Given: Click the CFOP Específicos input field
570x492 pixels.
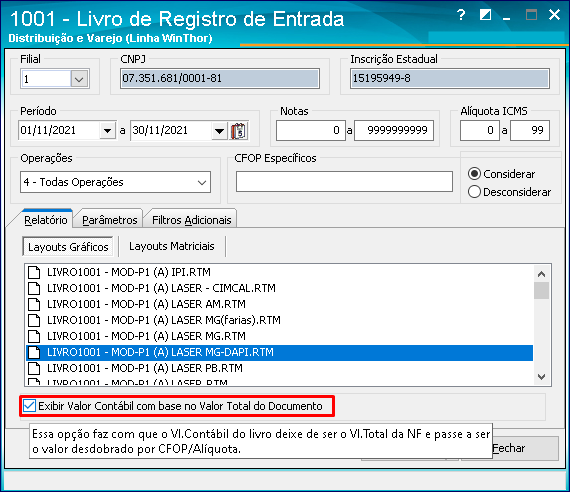Looking at the screenshot, I should coord(344,181).
